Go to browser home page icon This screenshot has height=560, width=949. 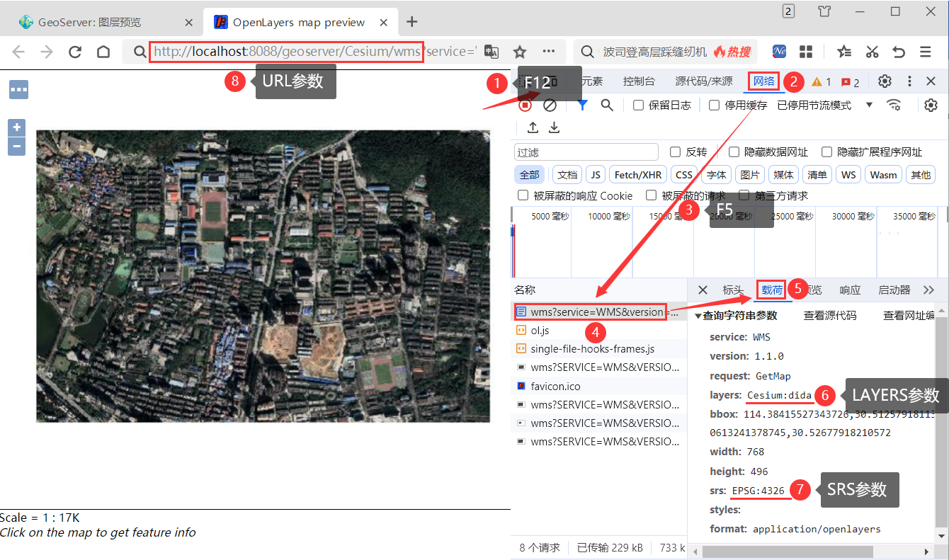(103, 52)
